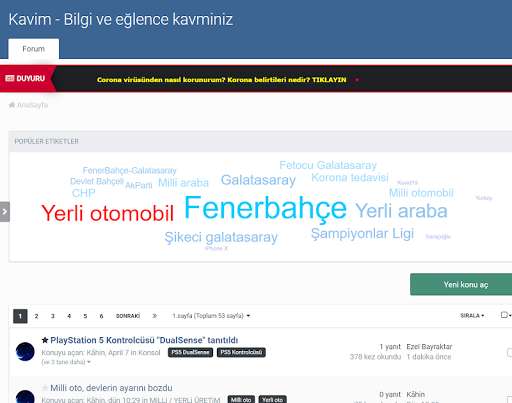Open the FenerBahçe-Galatasaray tag
The image size is (512, 403).
129,170
